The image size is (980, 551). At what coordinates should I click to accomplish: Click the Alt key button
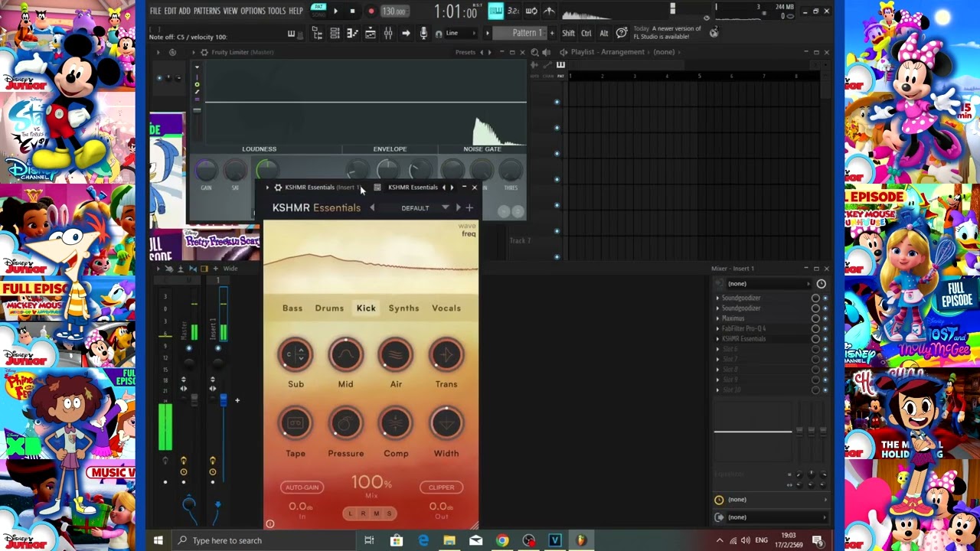[x=603, y=33]
